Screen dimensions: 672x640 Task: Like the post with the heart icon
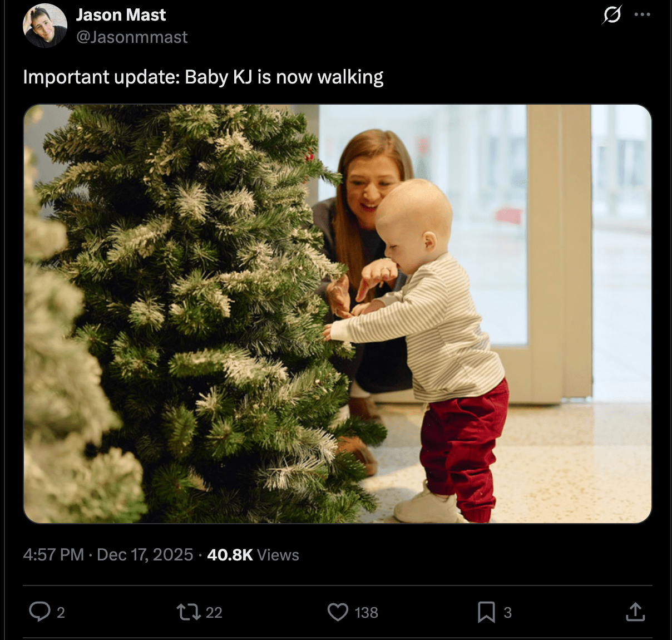[338, 612]
